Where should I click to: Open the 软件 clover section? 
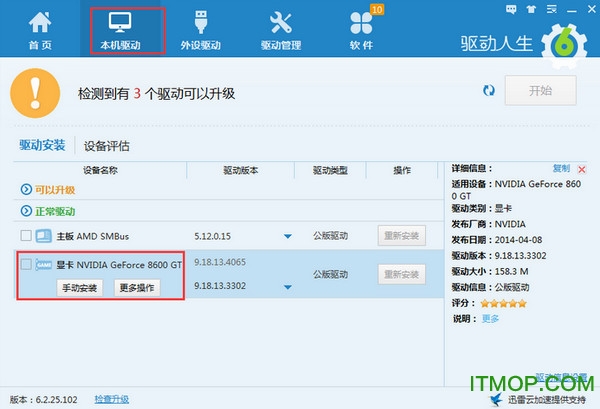click(x=361, y=31)
